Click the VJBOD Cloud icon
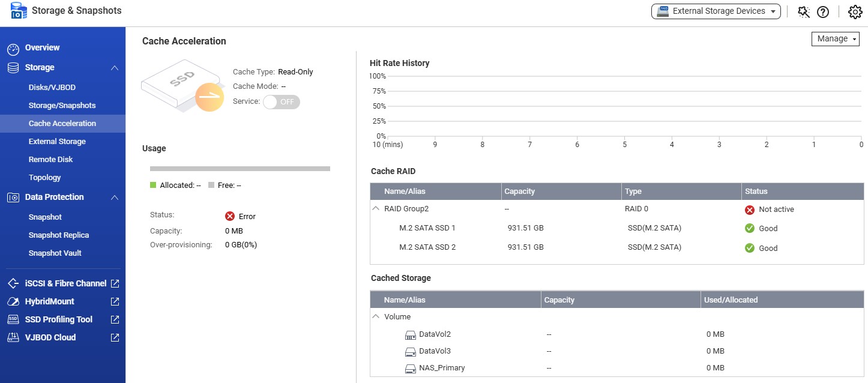 [13, 337]
